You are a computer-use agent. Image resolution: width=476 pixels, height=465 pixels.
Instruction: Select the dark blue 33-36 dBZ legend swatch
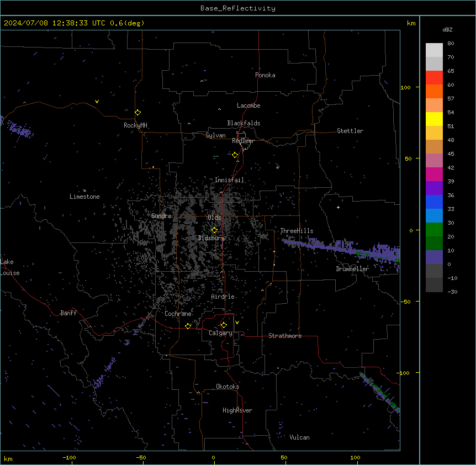click(x=434, y=202)
